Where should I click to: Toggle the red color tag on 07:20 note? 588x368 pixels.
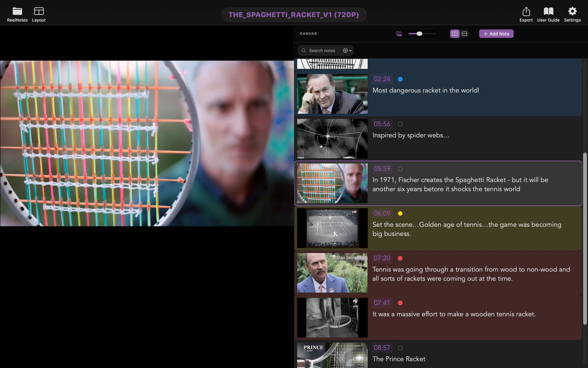coord(400,258)
